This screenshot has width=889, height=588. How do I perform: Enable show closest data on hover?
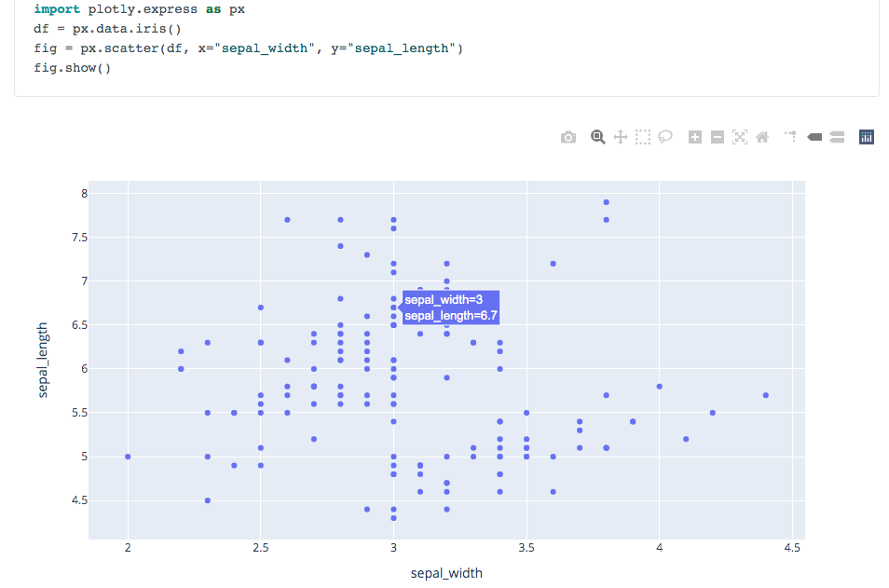(x=814, y=137)
